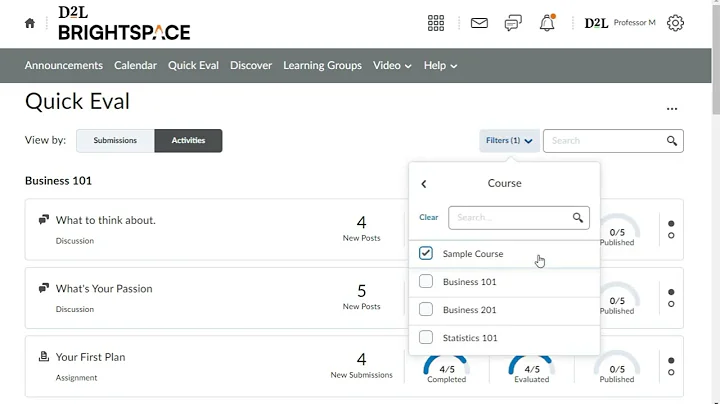
Task: Open the course selector grid icon
Action: pyautogui.click(x=436, y=23)
